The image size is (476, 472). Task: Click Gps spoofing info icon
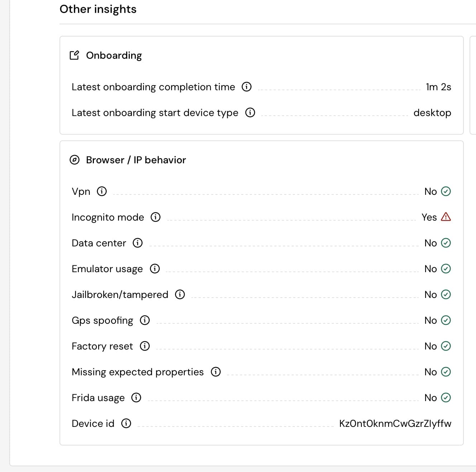click(145, 320)
